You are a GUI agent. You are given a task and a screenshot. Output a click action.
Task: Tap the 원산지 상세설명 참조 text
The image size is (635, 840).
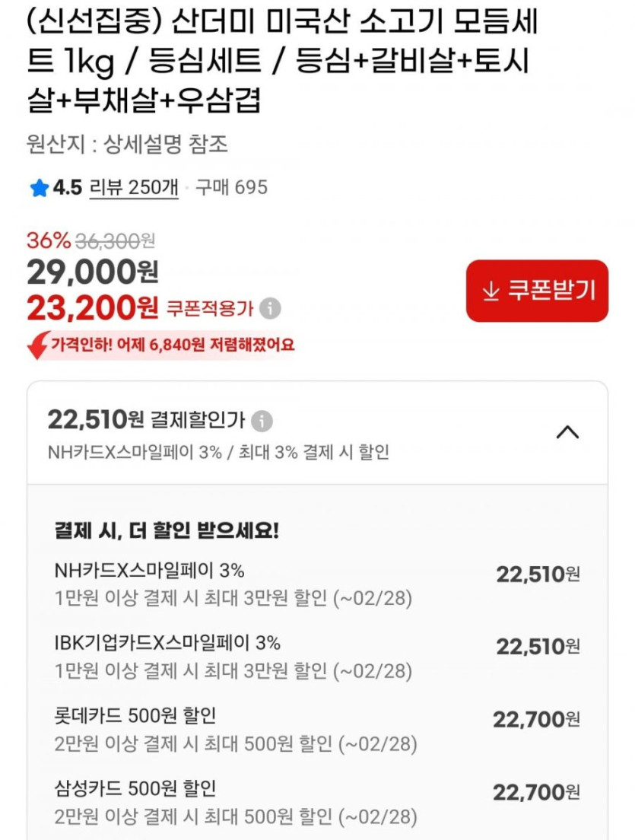(127, 144)
